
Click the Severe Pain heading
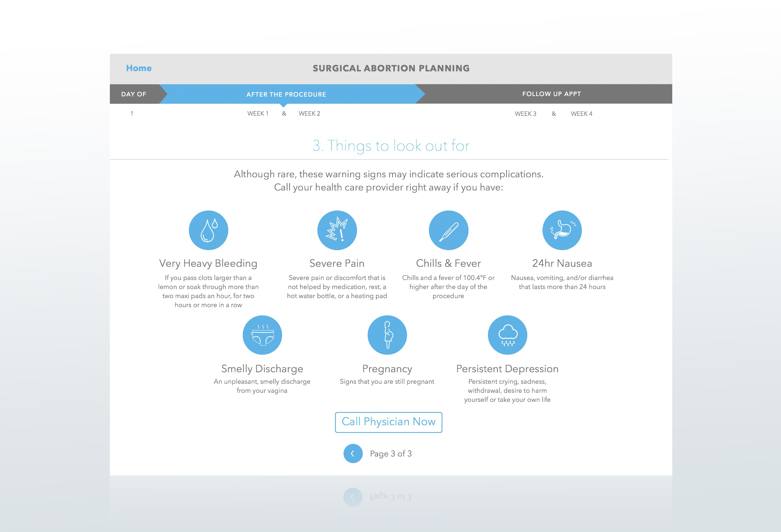click(x=337, y=263)
